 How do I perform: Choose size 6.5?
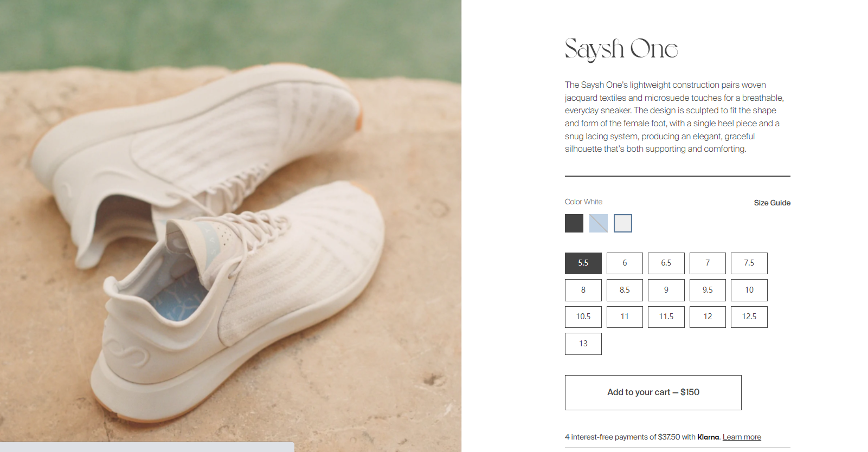point(666,263)
